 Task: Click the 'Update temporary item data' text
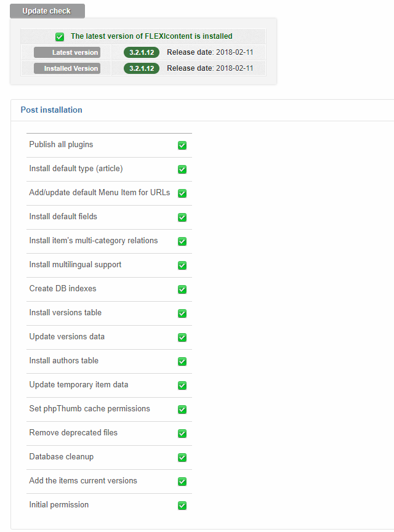pos(79,385)
